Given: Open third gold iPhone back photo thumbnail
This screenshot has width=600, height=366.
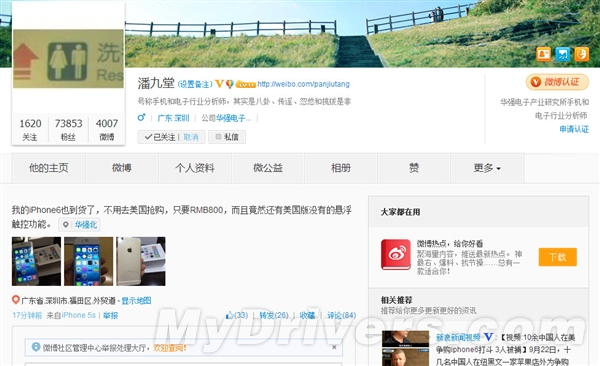Looking at the screenshot, I should coord(141,261).
